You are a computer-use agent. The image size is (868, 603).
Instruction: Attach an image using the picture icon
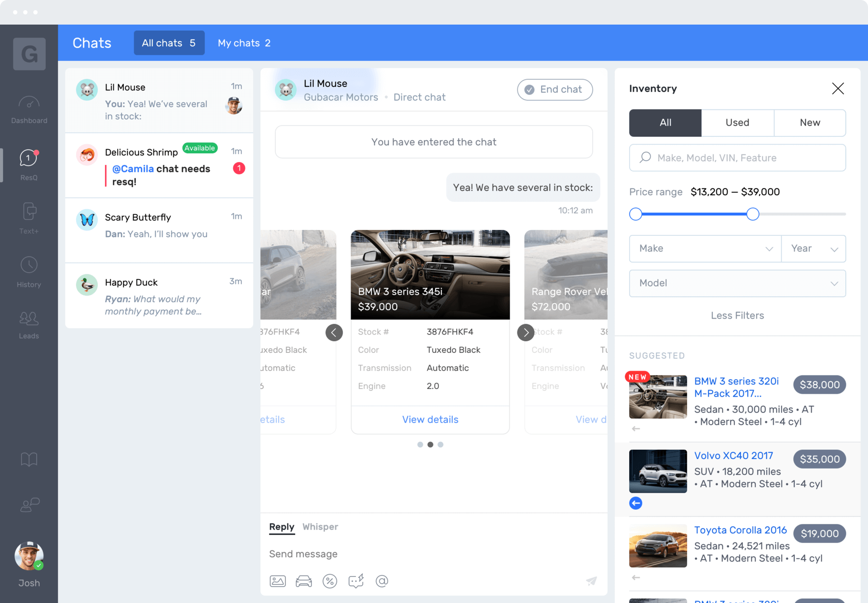(x=278, y=581)
